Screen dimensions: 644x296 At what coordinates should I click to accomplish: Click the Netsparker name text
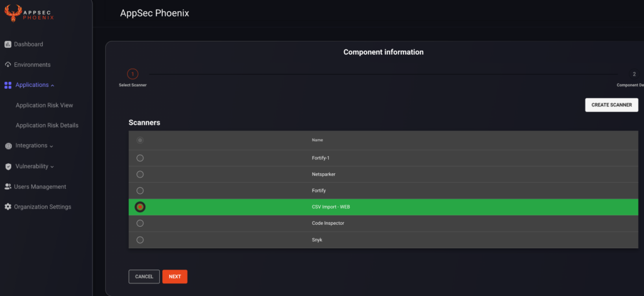click(x=324, y=174)
